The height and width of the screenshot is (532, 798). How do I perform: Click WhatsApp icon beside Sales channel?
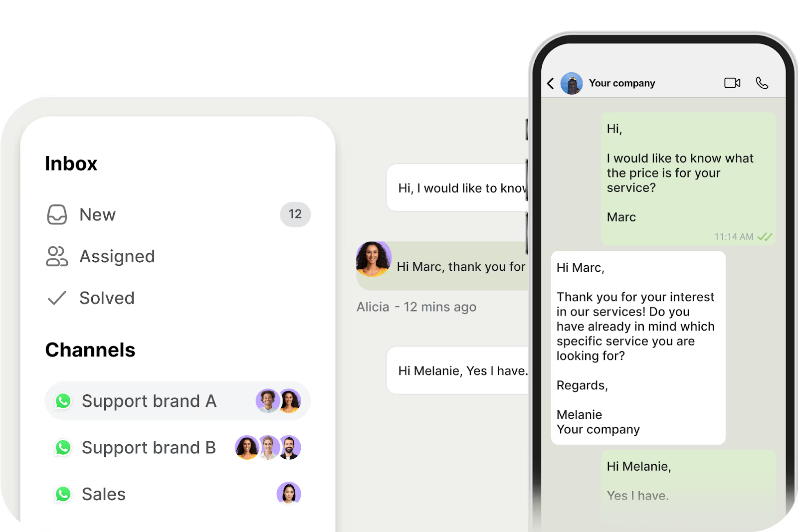[x=63, y=494]
